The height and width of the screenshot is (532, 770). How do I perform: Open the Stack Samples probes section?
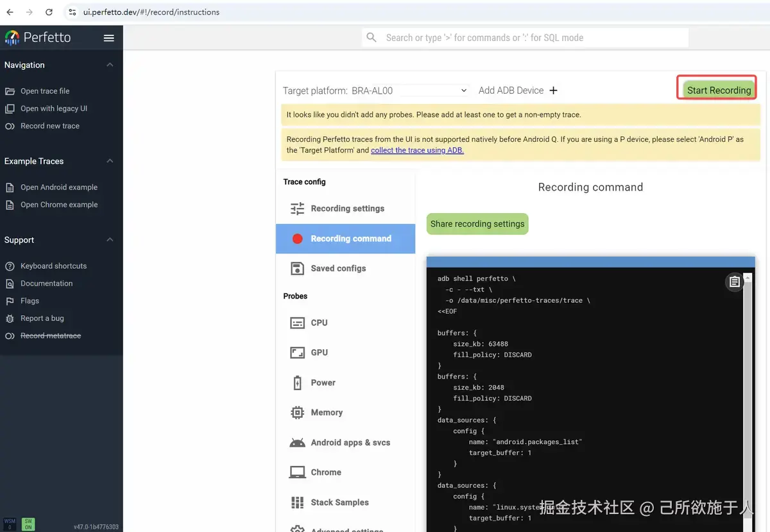[x=346, y=502]
